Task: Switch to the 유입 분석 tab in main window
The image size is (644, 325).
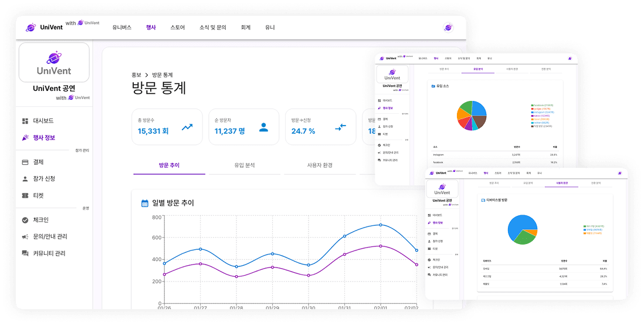Action: point(245,165)
